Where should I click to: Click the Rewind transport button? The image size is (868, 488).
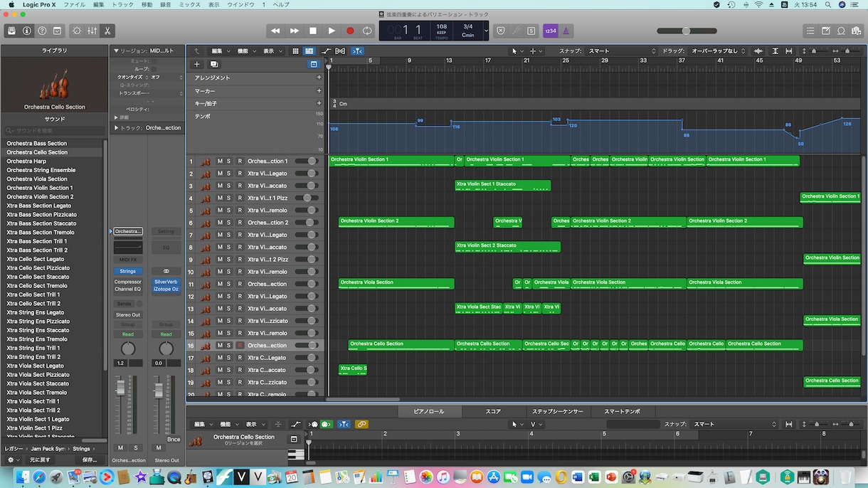275,31
